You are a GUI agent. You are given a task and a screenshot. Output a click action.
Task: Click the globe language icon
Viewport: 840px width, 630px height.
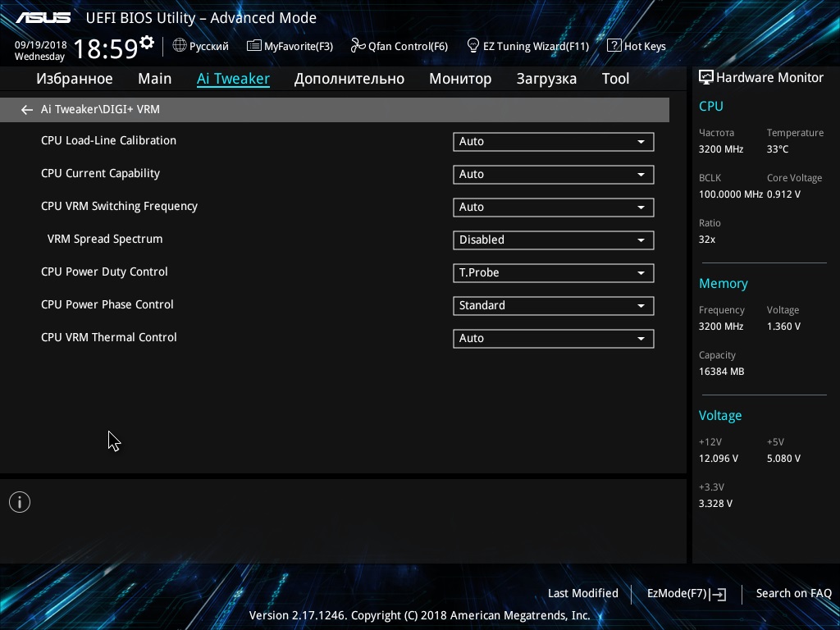coord(180,46)
